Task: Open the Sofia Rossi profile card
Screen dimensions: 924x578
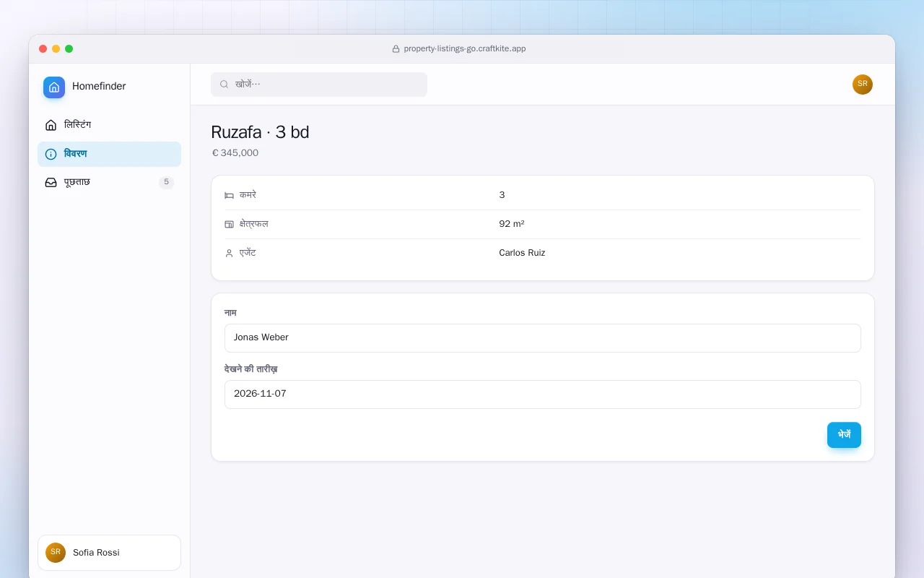Action: point(109,553)
